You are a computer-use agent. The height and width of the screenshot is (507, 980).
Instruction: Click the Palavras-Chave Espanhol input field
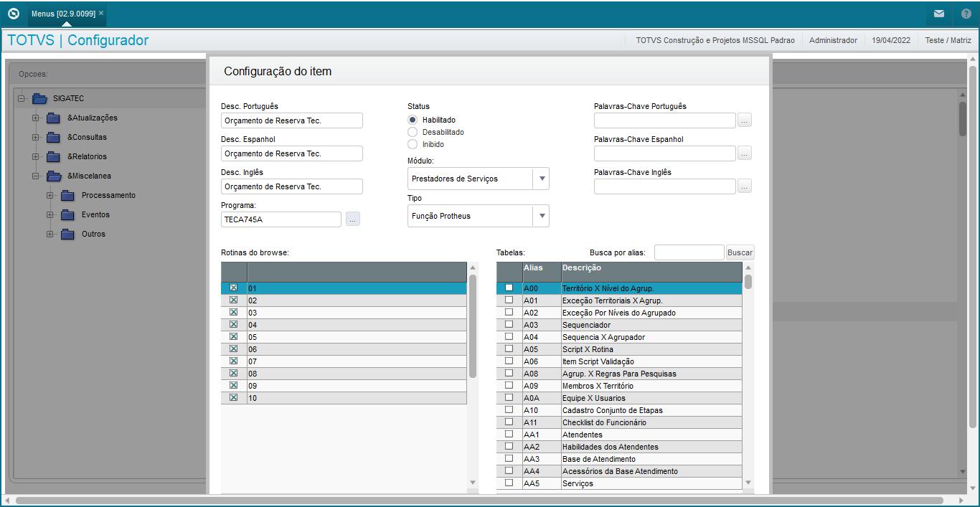[x=665, y=153]
